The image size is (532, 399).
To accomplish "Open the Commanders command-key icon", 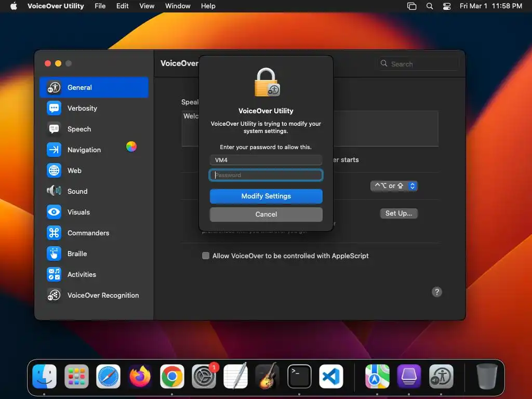I will [54, 233].
